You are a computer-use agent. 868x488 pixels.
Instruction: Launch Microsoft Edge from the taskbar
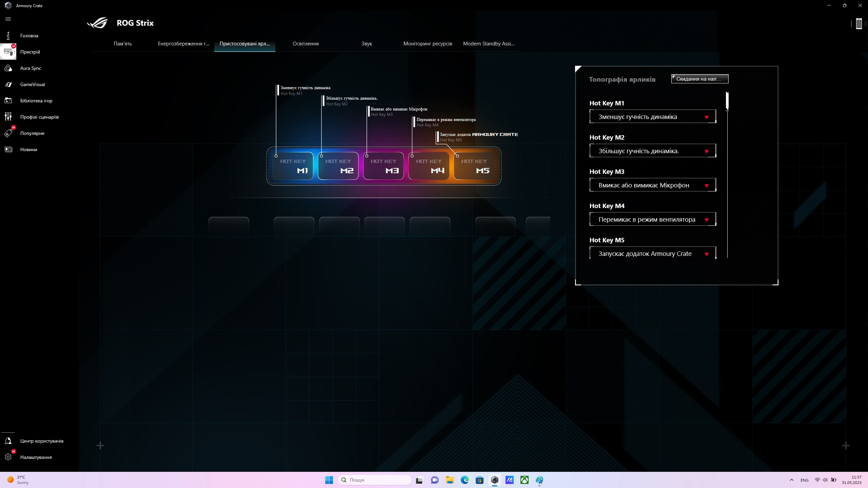point(465,480)
